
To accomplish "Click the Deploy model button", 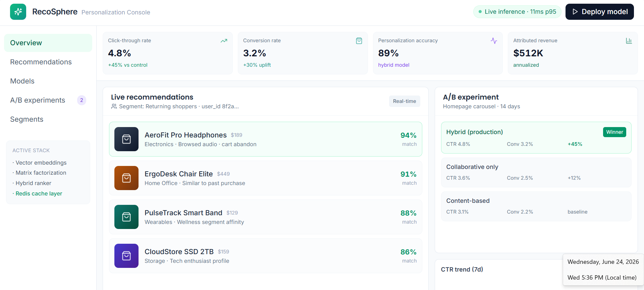I will (599, 12).
